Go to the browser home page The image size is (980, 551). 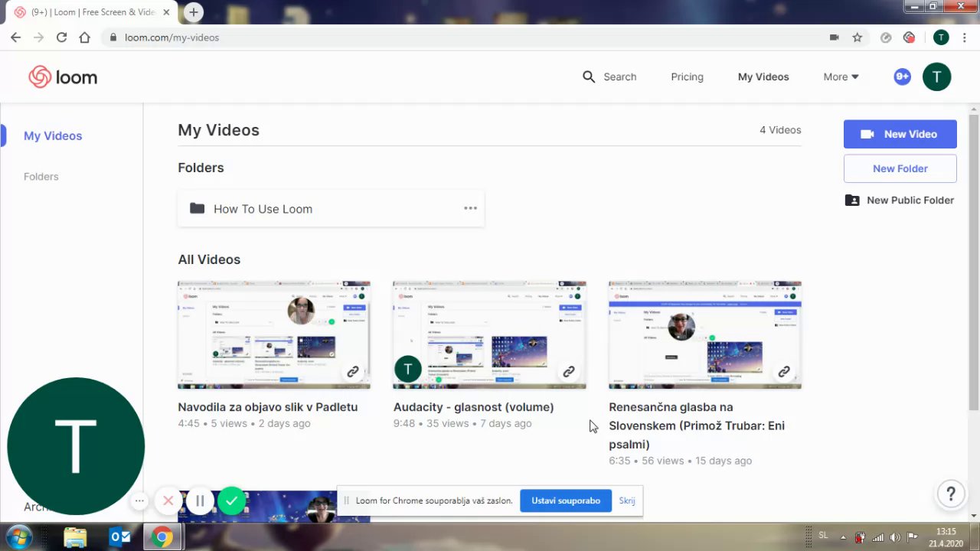coord(84,37)
